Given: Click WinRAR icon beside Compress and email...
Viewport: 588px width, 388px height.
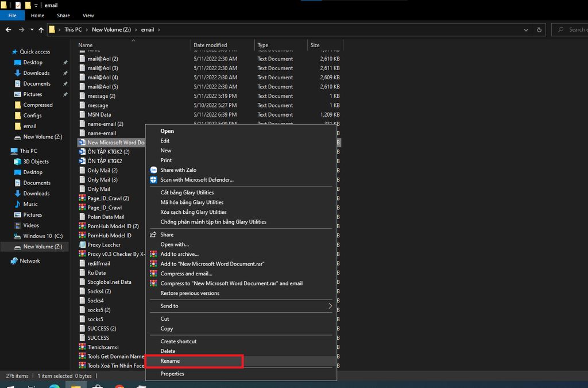Looking at the screenshot, I should pyautogui.click(x=153, y=274).
